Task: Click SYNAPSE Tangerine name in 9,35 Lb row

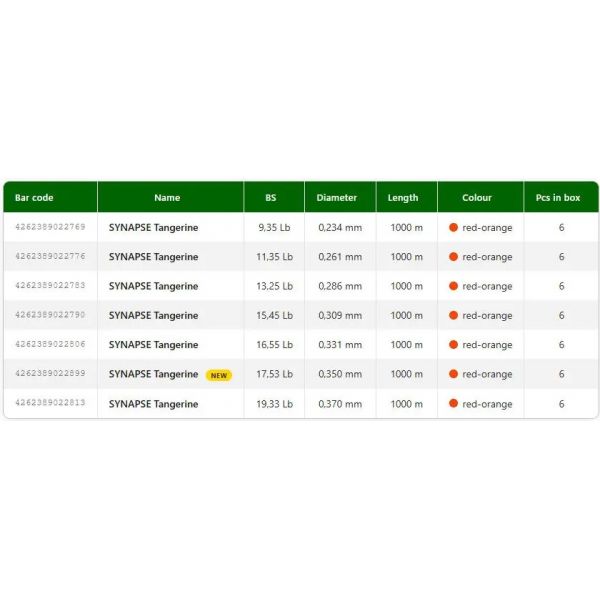Action: click(153, 228)
